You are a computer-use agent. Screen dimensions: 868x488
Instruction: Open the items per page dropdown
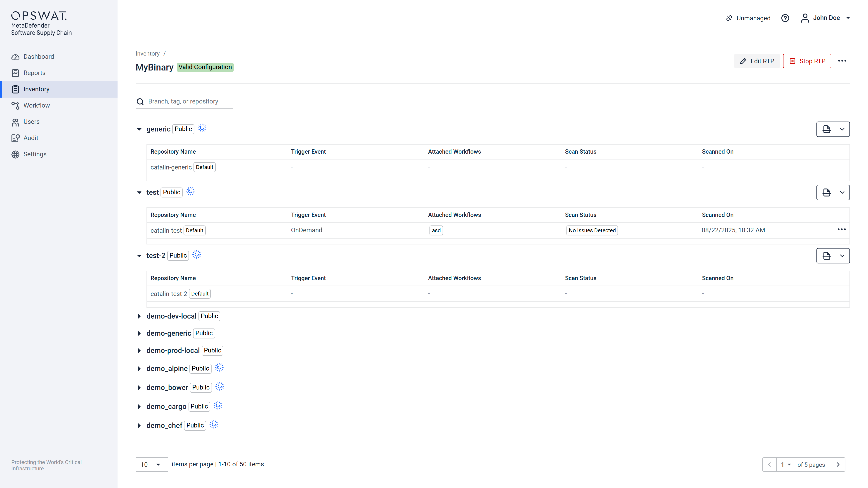(x=152, y=465)
